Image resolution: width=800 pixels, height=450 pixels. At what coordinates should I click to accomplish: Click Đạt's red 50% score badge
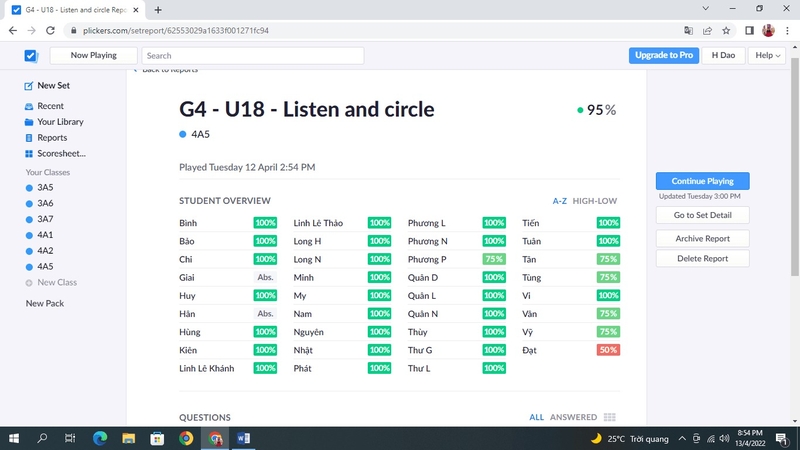point(608,351)
